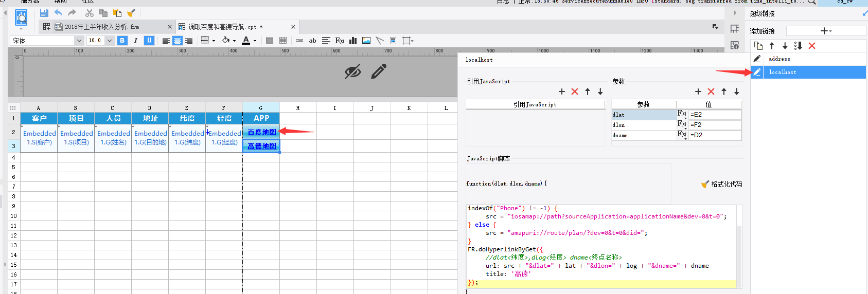Toggle Underline formatting
868x294 pixels.
(149, 41)
